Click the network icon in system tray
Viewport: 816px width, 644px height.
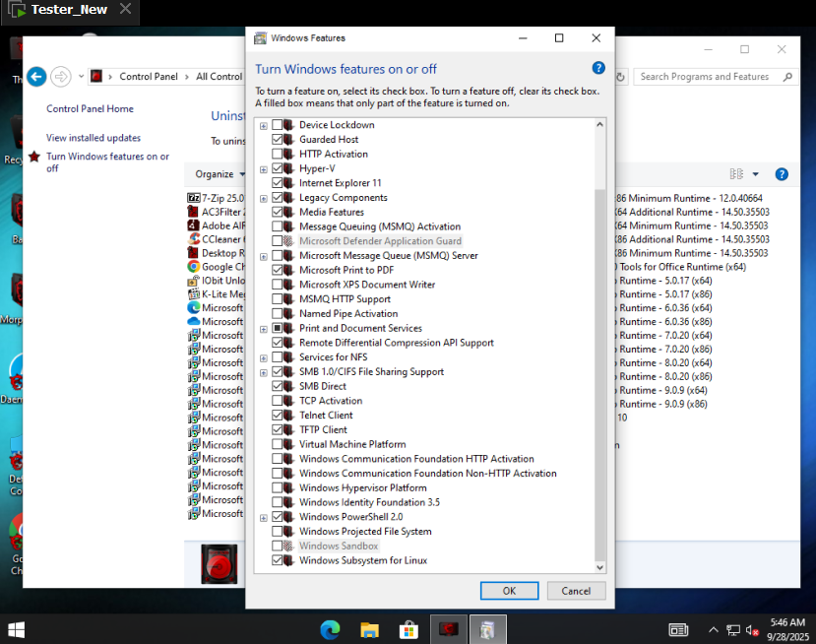[x=733, y=630]
